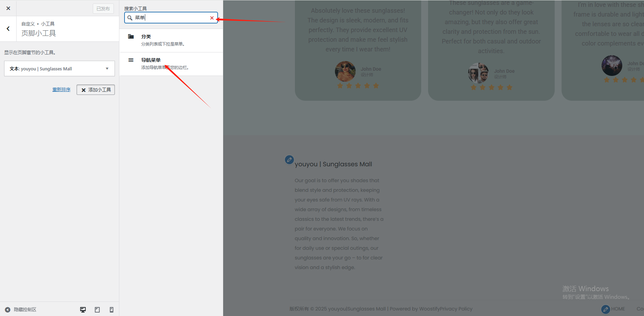Go back using the left chevron arrow

8,29
